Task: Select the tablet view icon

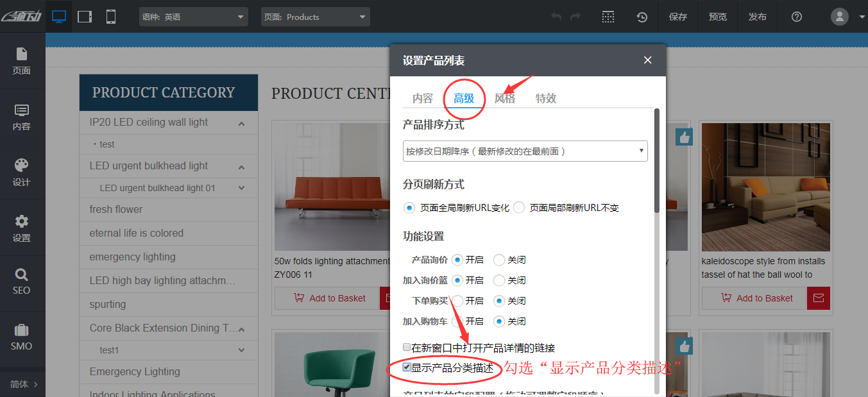Action: [x=85, y=17]
